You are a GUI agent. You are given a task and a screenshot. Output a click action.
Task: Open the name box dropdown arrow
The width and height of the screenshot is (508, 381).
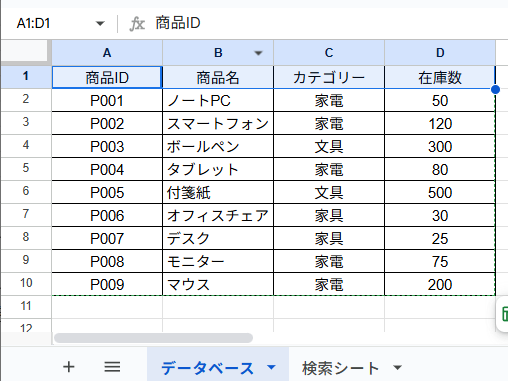(100, 24)
